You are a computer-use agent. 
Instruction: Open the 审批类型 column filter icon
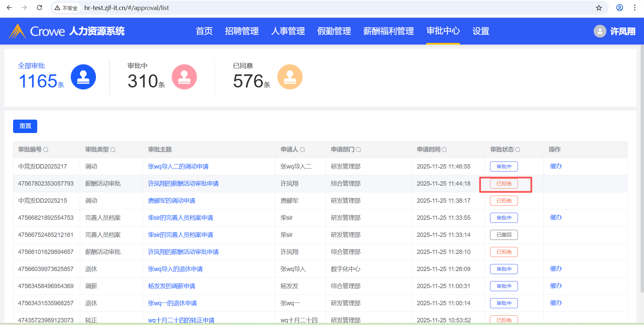click(113, 150)
